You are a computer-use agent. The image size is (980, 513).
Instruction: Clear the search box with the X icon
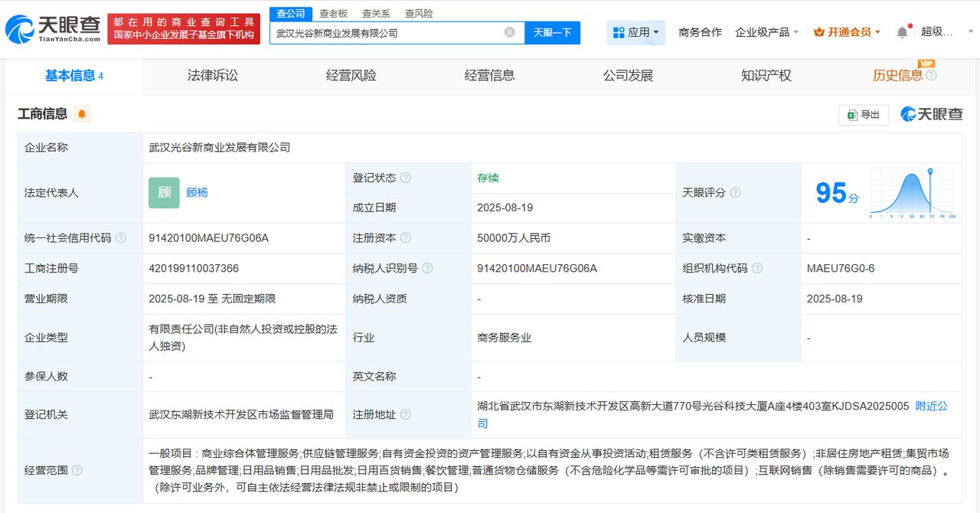point(510,32)
